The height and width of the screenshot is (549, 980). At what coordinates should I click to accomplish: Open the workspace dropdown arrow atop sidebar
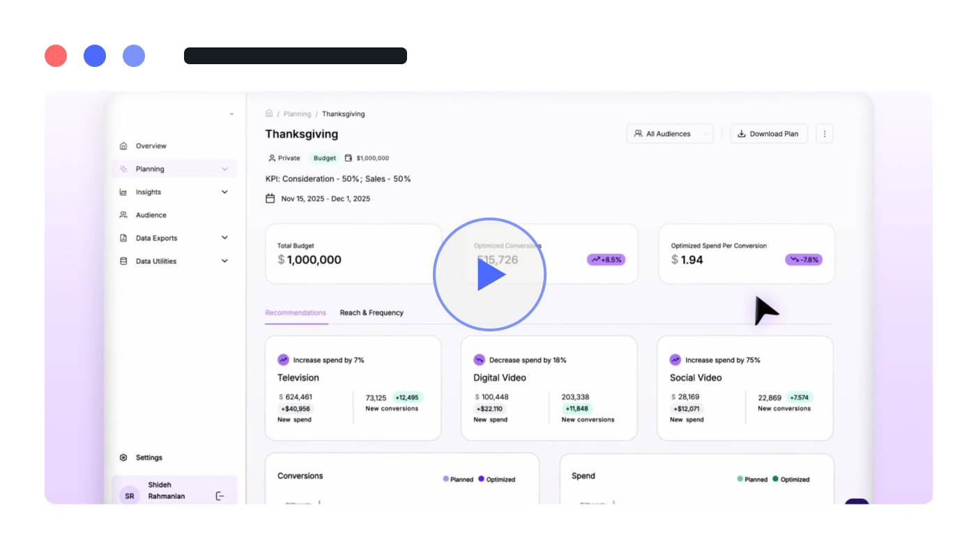click(231, 114)
